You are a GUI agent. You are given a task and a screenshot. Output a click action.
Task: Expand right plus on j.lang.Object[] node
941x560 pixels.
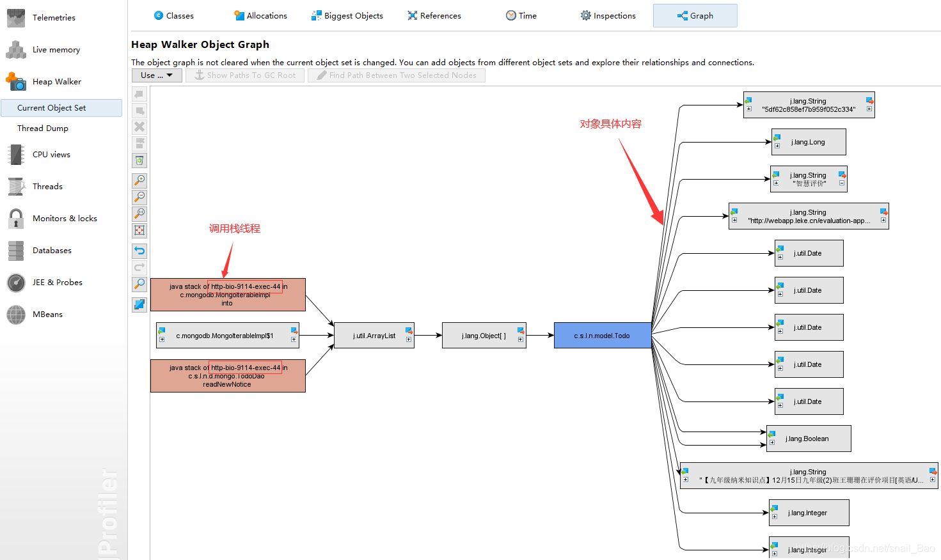coord(521,339)
